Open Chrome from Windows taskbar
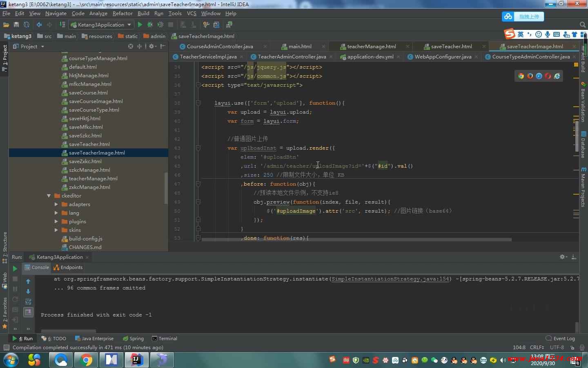 tap(86, 360)
